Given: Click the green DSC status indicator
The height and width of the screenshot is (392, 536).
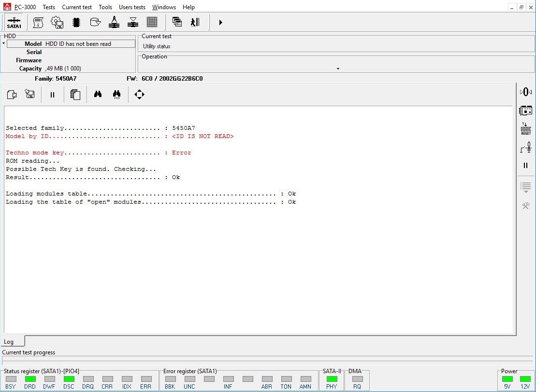Looking at the screenshot, I should tap(69, 378).
